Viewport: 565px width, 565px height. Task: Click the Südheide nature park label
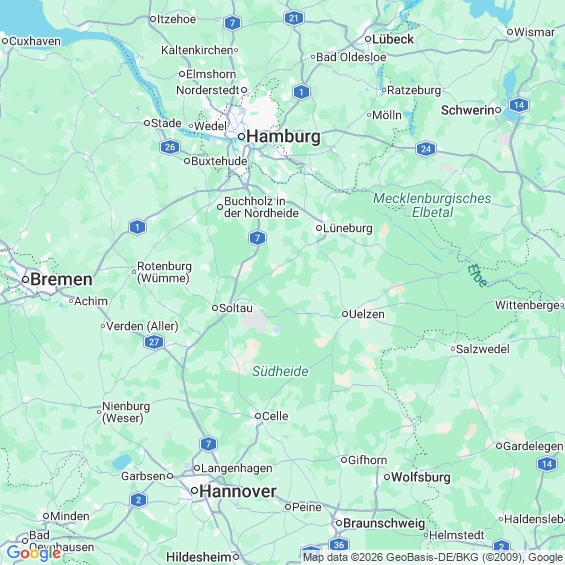click(x=280, y=371)
